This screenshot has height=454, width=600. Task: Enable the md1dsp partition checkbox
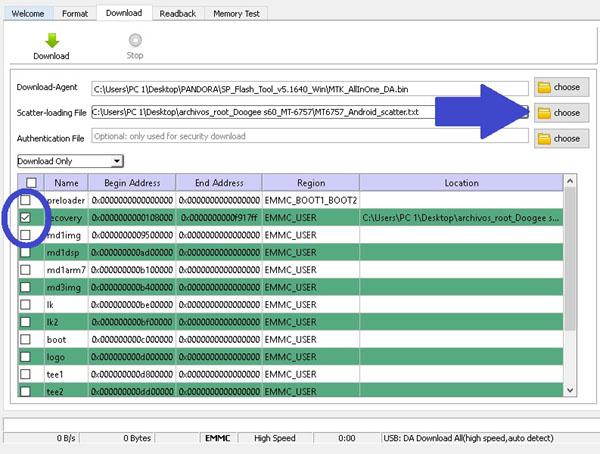coord(25,252)
